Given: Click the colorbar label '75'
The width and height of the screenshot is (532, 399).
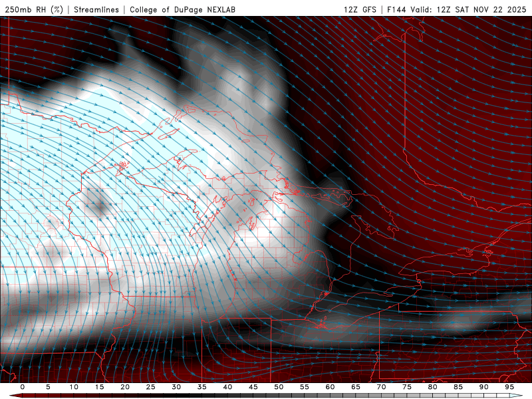Looking at the screenshot, I should (x=407, y=387).
